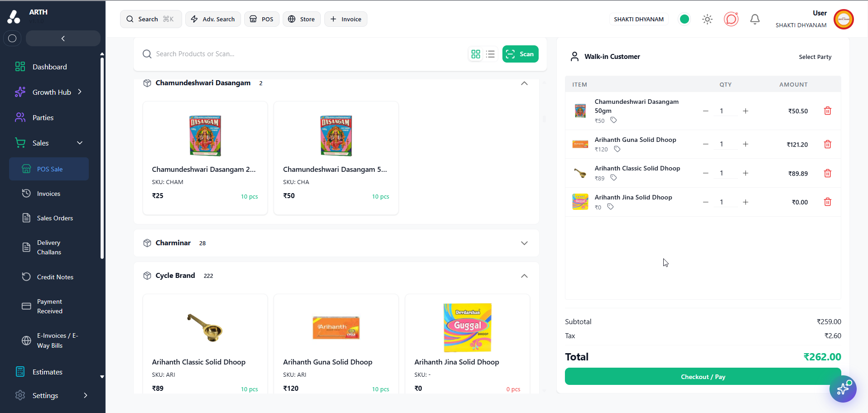Click the circle toggle in the sidebar header
This screenshot has height=413, width=868.
coord(12,39)
